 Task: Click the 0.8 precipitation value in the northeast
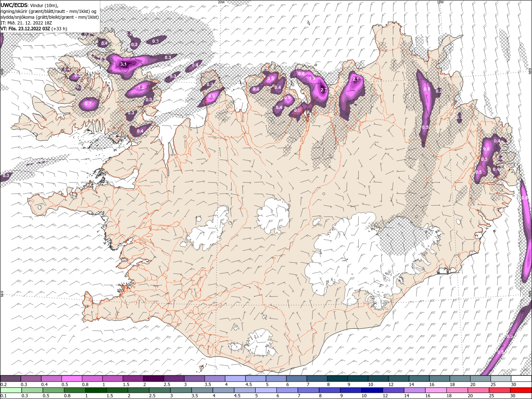(426, 89)
